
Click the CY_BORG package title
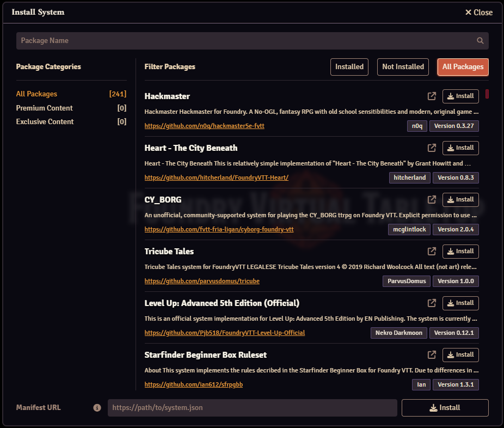pos(163,200)
